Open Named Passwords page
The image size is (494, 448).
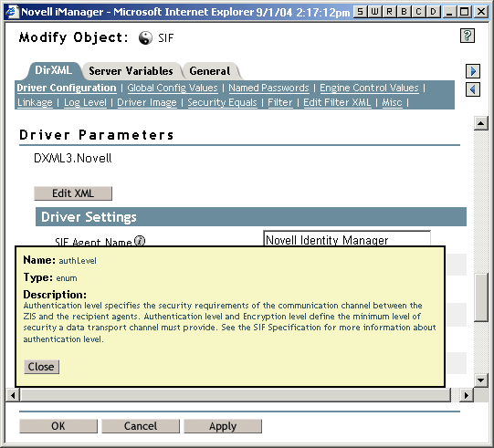point(268,88)
